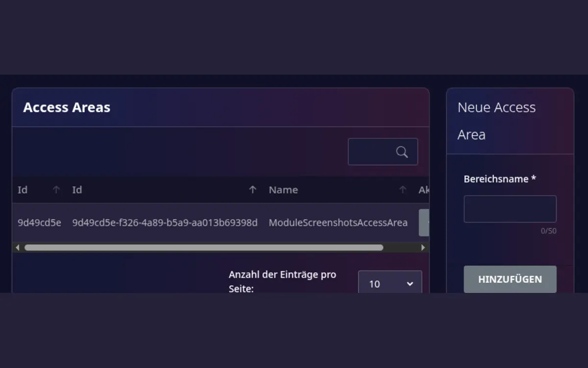This screenshot has height=368, width=588.
Task: Click the Access Areas panel heading
Action: tap(67, 107)
